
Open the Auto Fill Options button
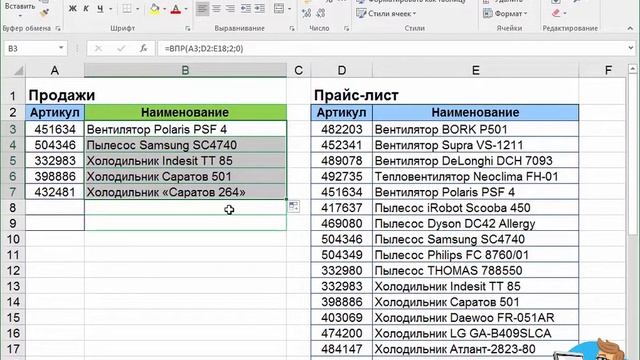pyautogui.click(x=293, y=206)
